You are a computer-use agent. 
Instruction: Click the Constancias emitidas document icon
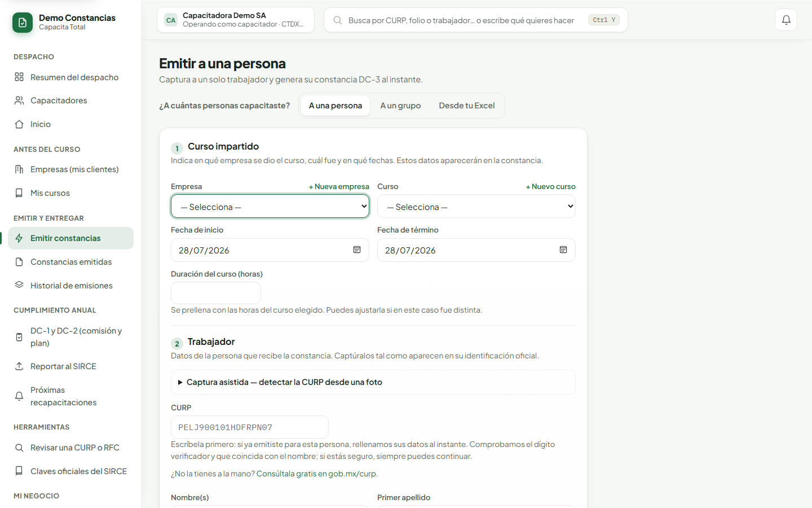pos(19,262)
